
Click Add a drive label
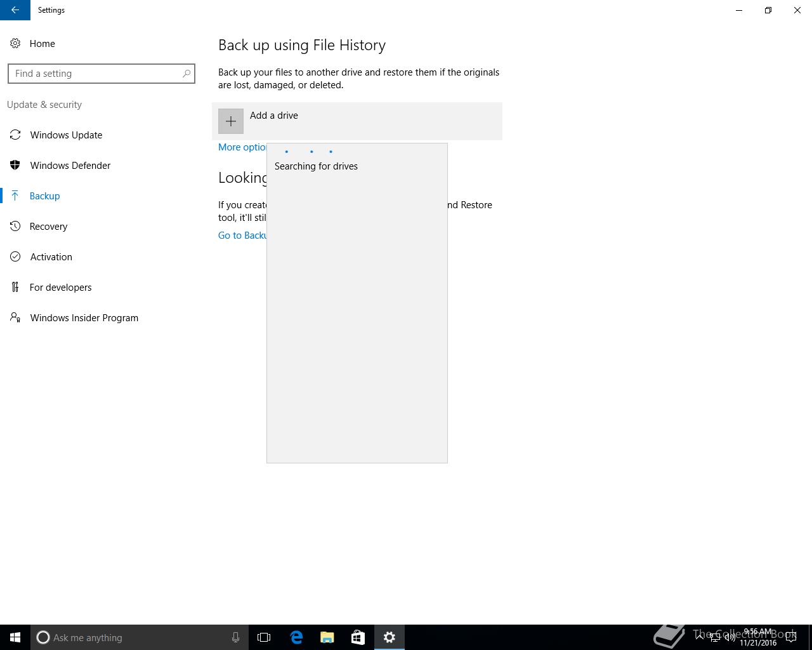274,116
